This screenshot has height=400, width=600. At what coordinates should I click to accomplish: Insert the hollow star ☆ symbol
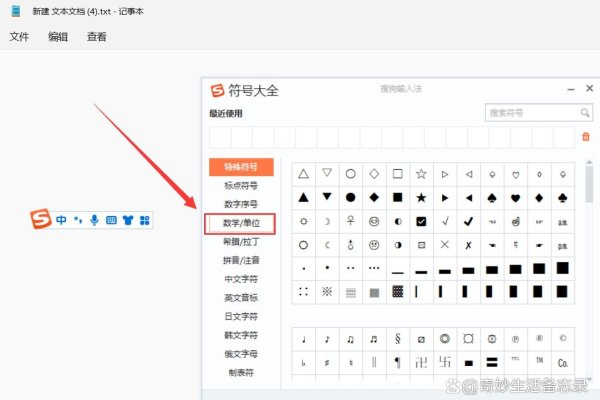(421, 174)
